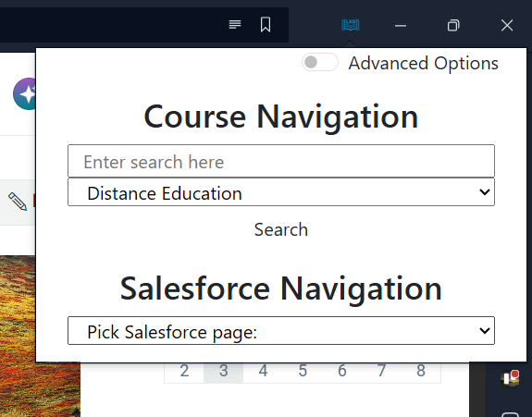Screen dimensions: 532x417
Task: Select day 5 in the calendar
Action: tap(303, 372)
